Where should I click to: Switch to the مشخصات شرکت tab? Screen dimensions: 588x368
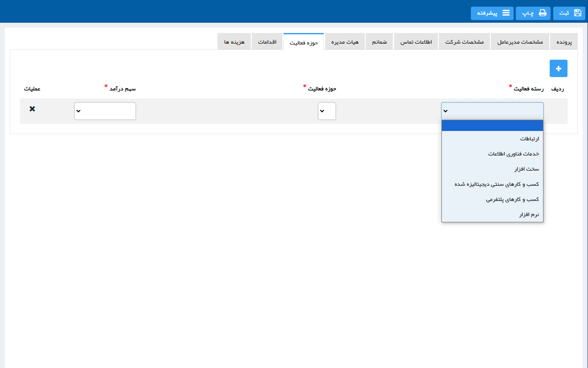point(464,41)
